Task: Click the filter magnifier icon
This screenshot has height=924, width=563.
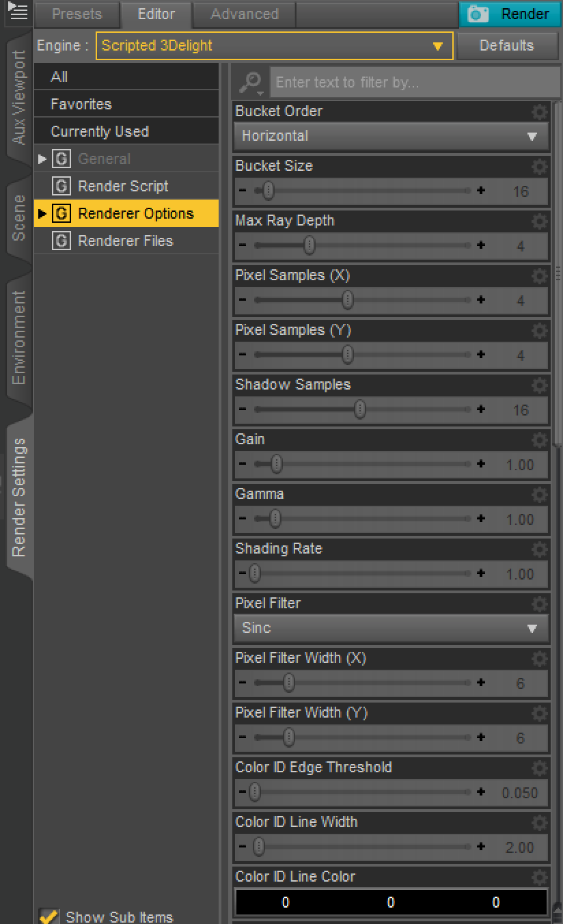Action: (x=251, y=83)
